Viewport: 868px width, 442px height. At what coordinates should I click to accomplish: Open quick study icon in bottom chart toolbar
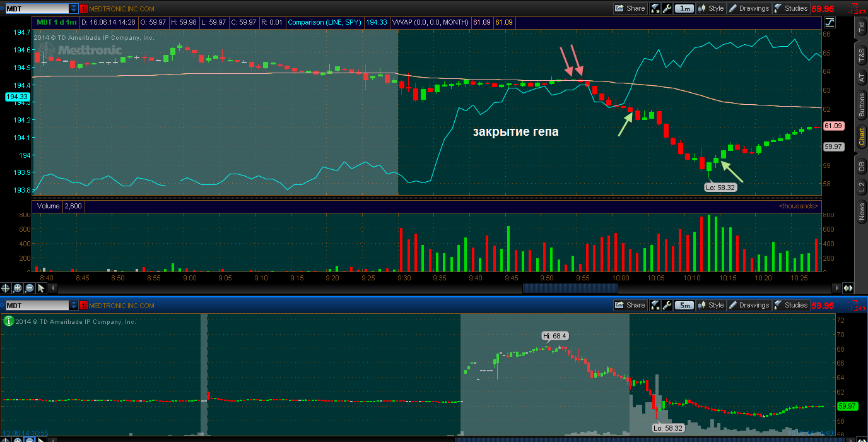(655, 305)
